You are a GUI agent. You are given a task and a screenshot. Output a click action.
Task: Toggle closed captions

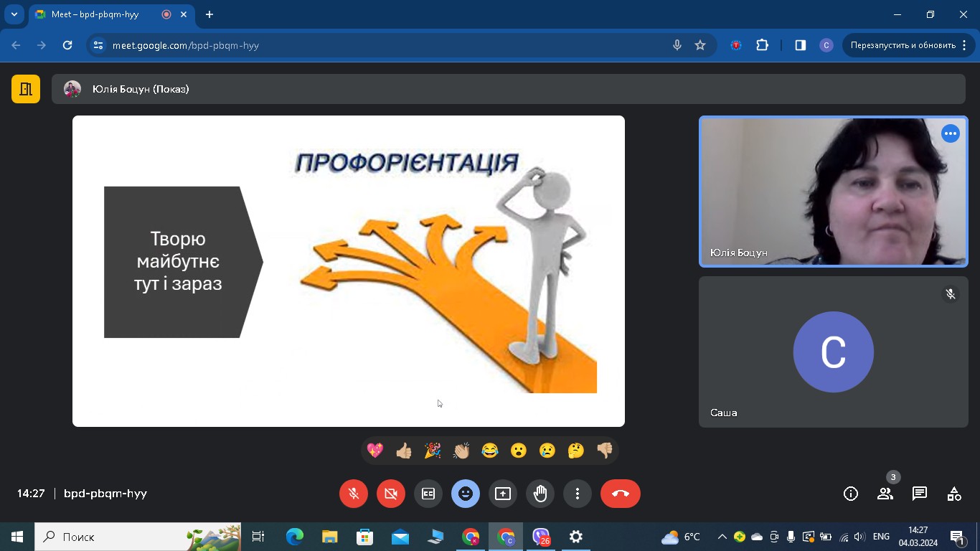point(428,494)
